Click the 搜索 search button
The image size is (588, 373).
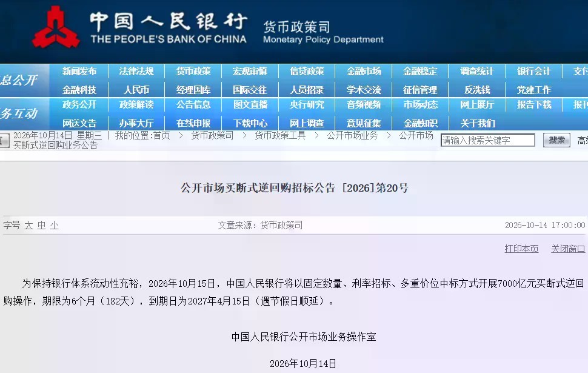[x=556, y=140]
